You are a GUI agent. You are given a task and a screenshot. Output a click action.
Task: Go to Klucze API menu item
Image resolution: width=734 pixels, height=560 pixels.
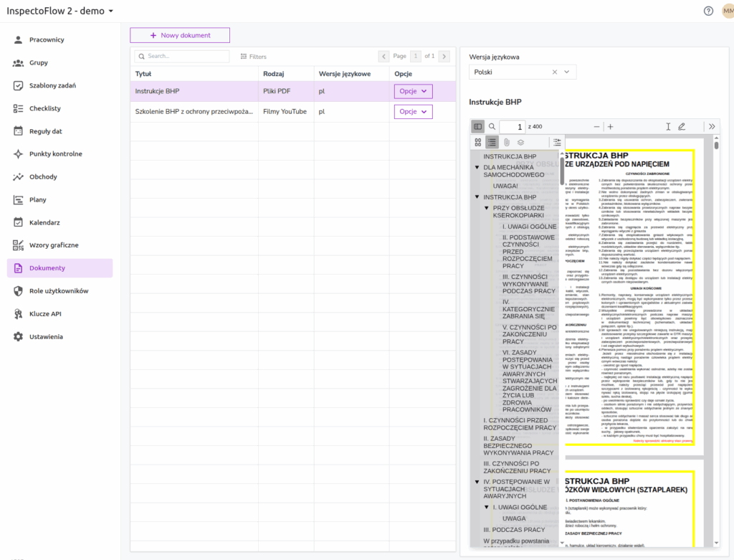[x=45, y=313]
